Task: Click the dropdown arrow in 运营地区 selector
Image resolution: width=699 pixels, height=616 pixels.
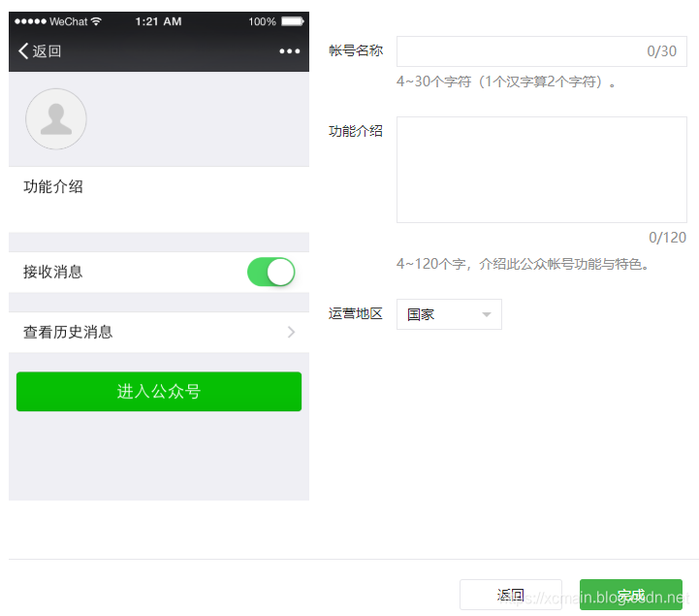Action: coord(487,314)
